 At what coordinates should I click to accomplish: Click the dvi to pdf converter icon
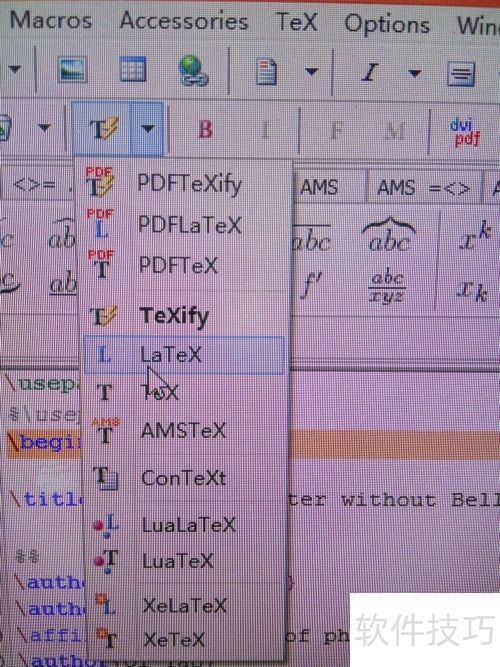(465, 132)
